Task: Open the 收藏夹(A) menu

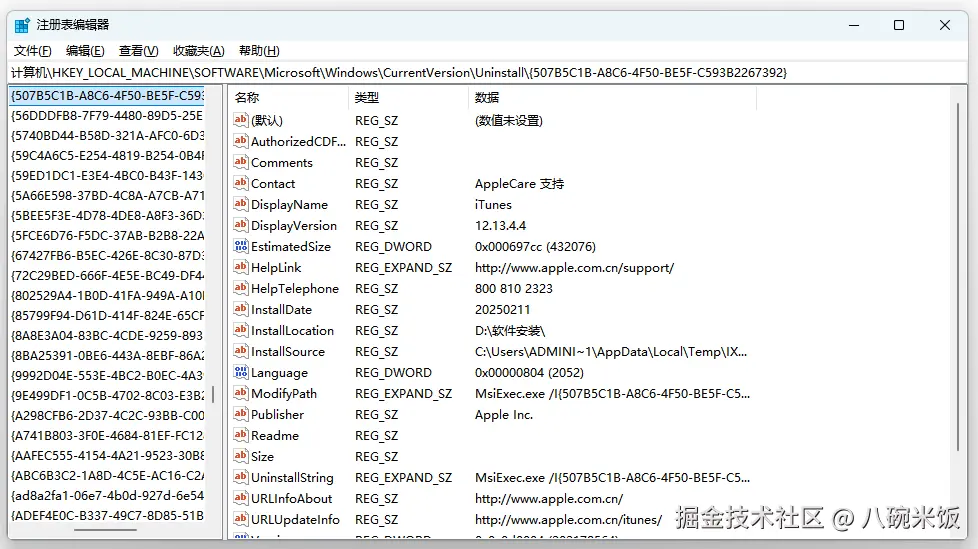Action: (198, 51)
